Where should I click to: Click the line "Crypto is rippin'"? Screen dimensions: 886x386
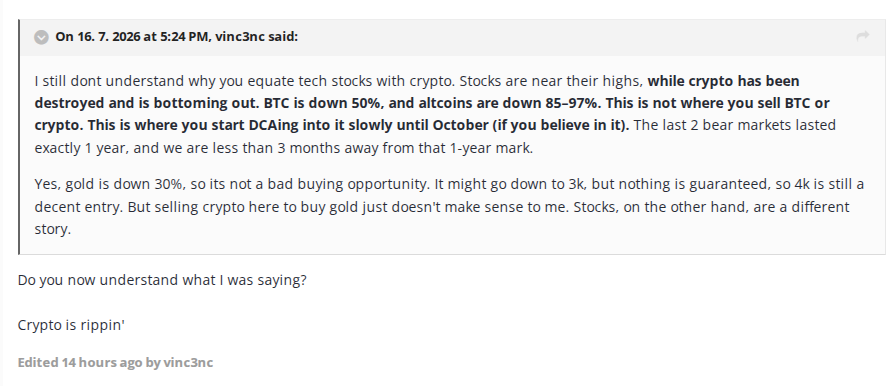point(71,326)
